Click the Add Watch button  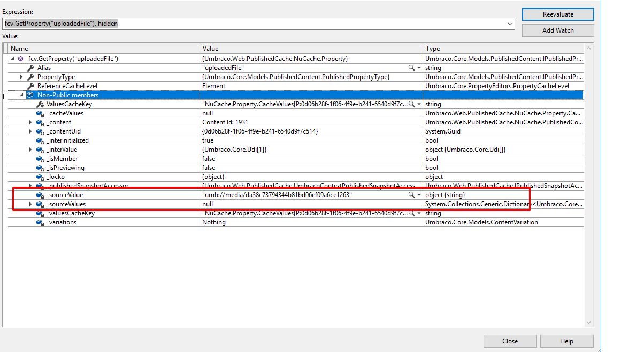(558, 30)
